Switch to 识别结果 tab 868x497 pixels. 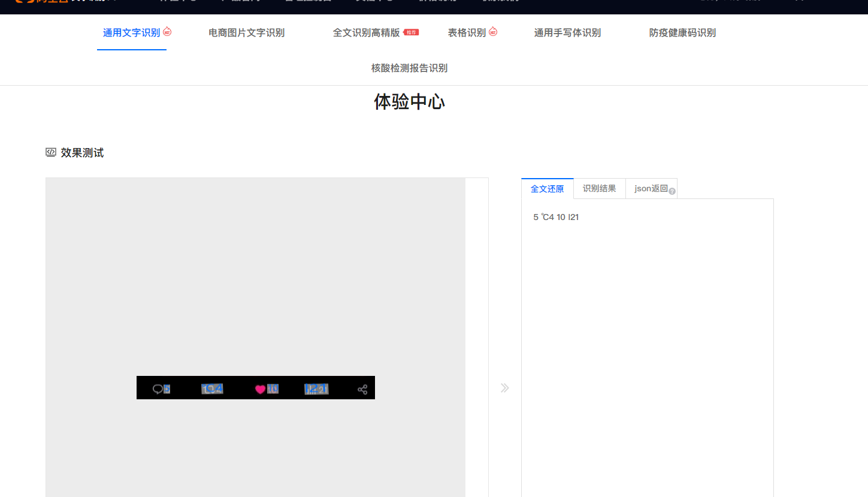tap(599, 189)
